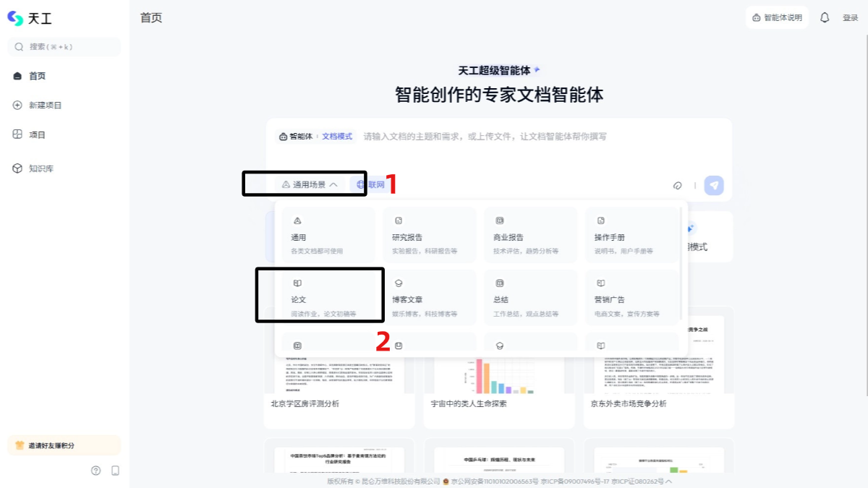
Task: Click the attachment paperclip icon
Action: (677, 185)
